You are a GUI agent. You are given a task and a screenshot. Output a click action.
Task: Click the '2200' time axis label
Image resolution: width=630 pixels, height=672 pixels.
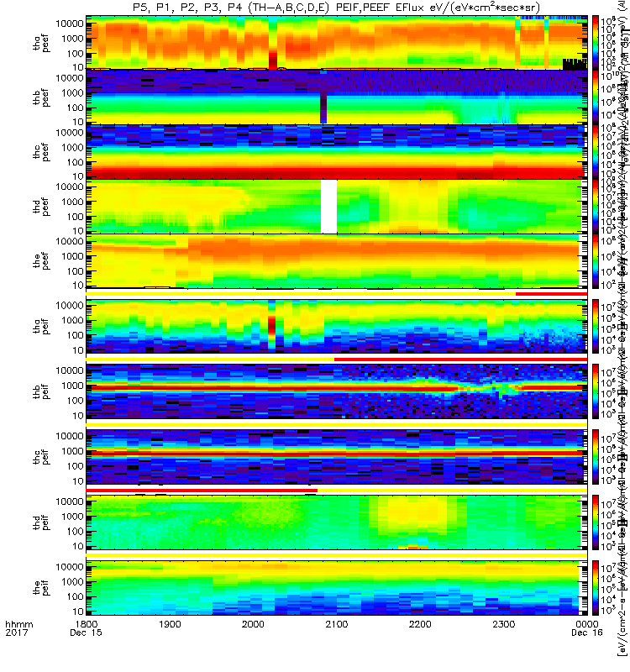point(420,624)
